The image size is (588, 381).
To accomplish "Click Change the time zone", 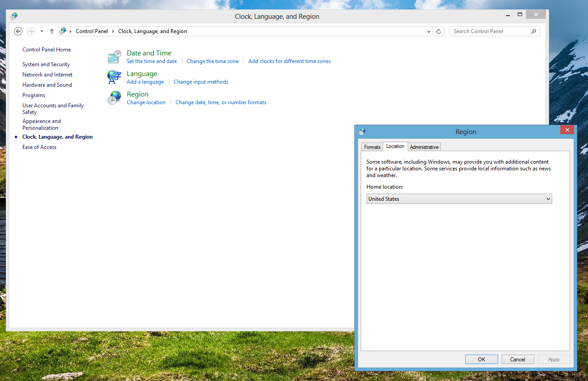I will click(x=213, y=61).
